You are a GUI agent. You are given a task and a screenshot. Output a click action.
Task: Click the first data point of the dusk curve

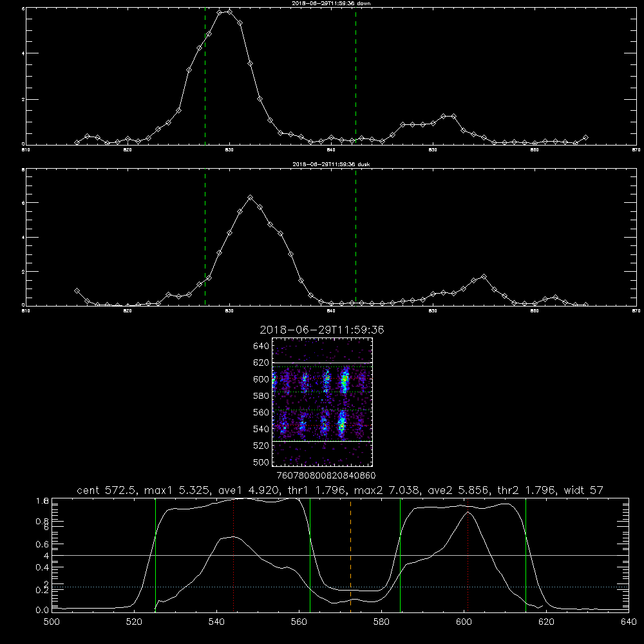click(77, 291)
